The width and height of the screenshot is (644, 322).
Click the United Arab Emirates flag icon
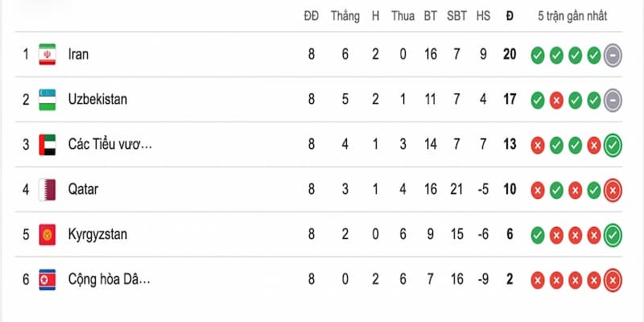47,145
